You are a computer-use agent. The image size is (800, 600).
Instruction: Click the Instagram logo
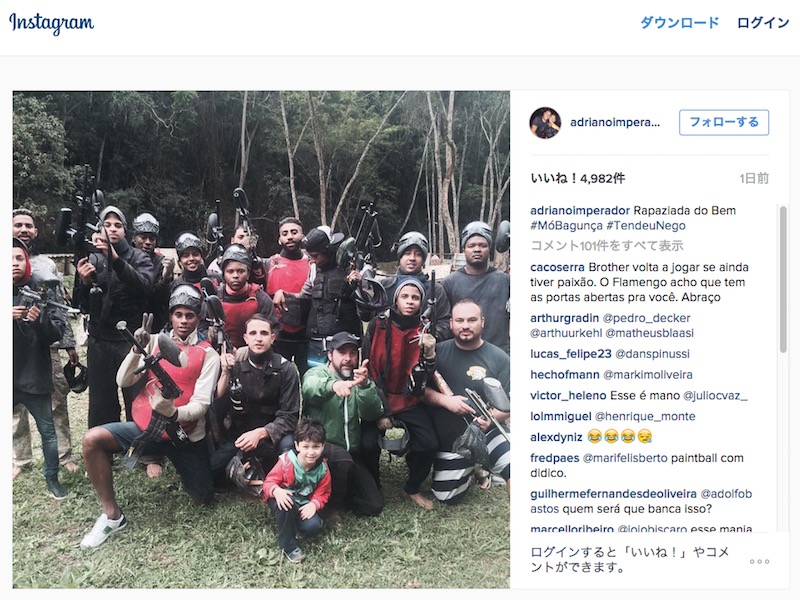[52, 23]
